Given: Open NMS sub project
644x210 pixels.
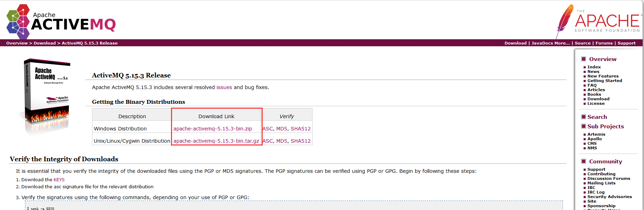Looking at the screenshot, I should [592, 148].
